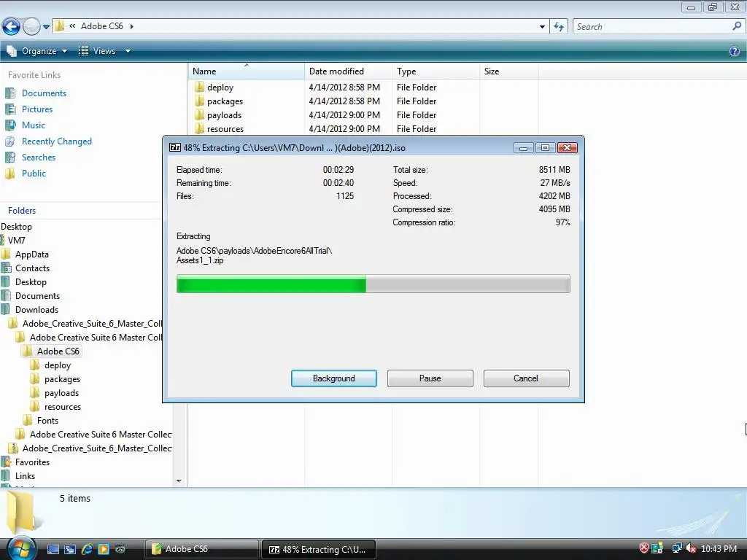Screen dimensions: 747x560
Task: Select Desktop root in folder tree
Action: [16, 227]
